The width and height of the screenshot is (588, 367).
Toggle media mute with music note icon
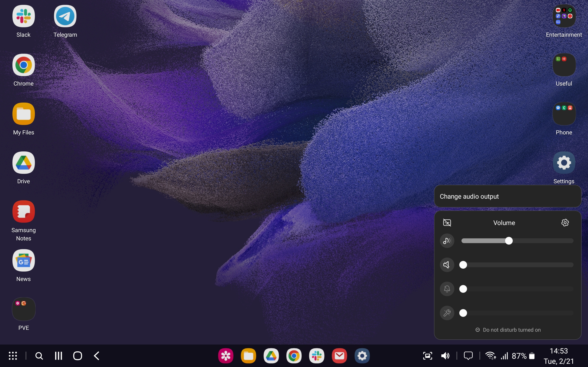(x=447, y=241)
